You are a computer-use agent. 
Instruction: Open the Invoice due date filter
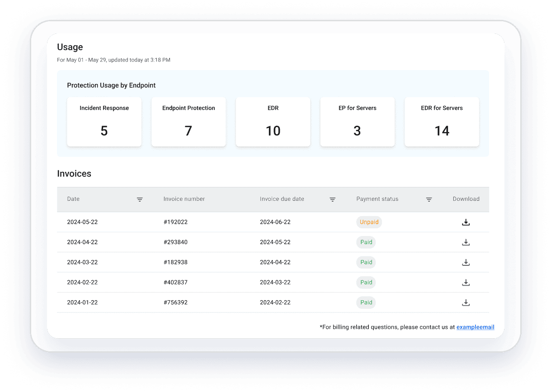333,199
